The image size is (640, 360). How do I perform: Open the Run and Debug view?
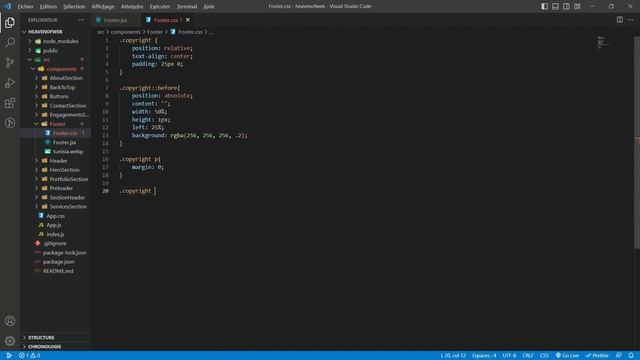click(x=10, y=83)
